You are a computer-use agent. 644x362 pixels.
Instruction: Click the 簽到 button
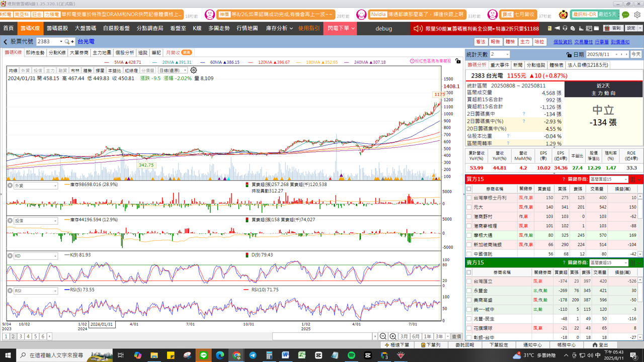612,28
